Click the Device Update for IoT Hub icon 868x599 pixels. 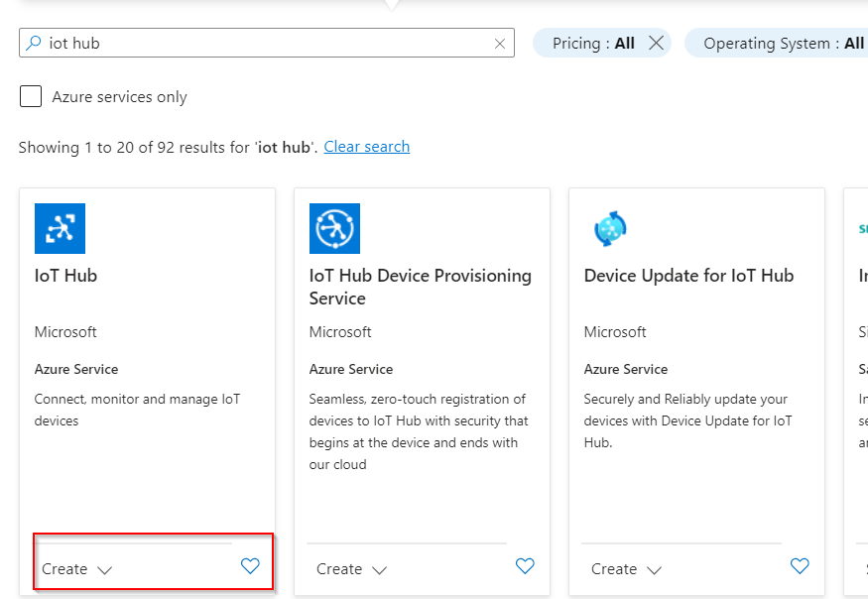coord(609,228)
